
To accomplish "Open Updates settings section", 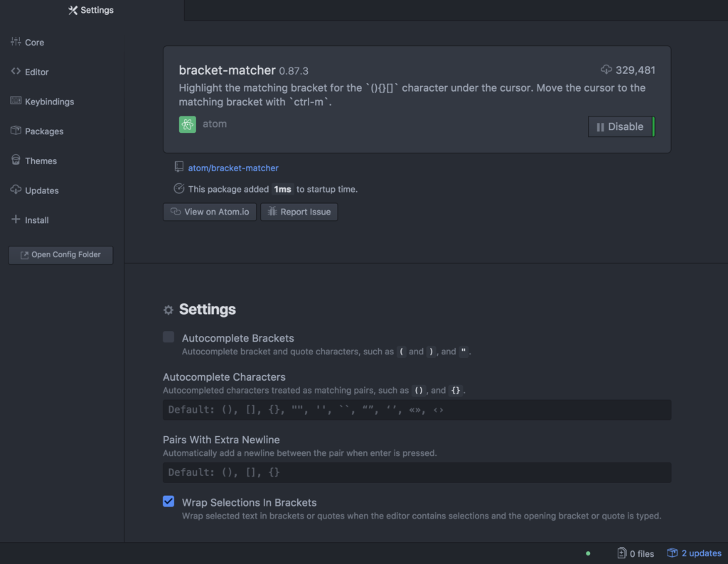I will click(42, 190).
